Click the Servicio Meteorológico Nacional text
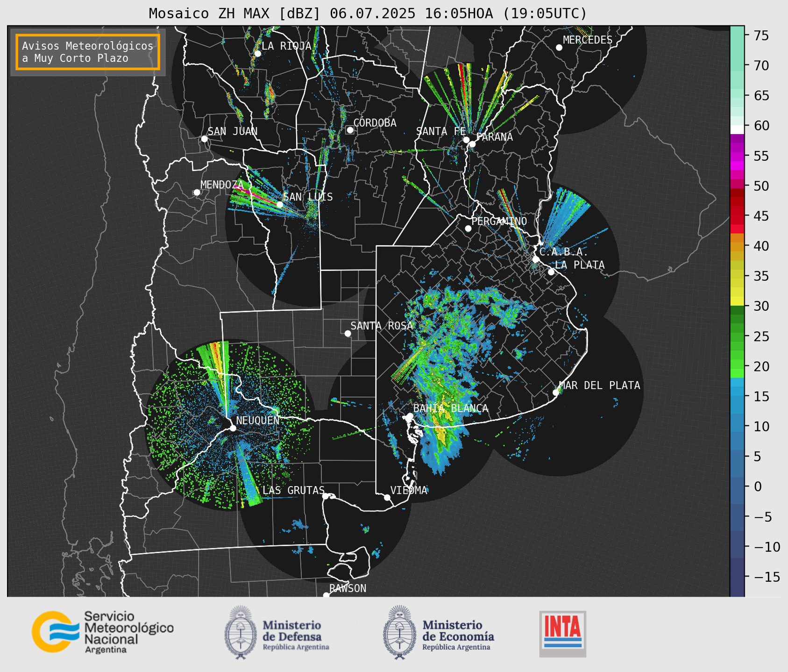This screenshot has height=672, width=788. [x=128, y=632]
